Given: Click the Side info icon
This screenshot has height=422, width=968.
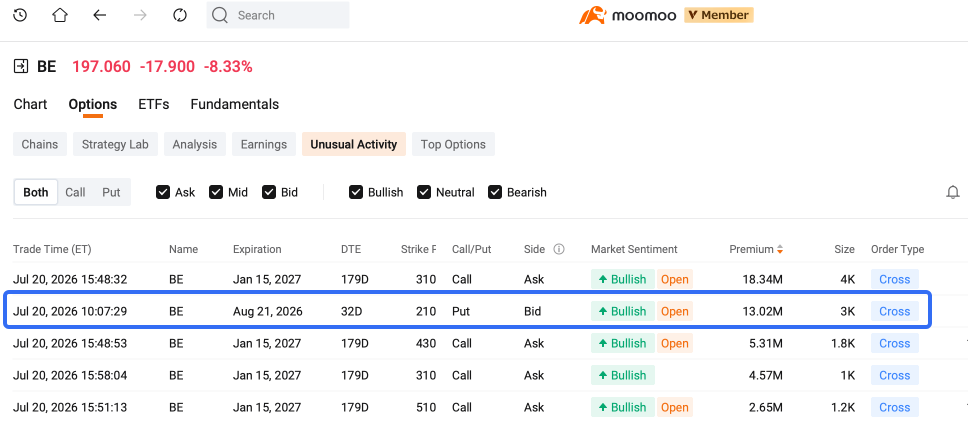Looking at the screenshot, I should pyautogui.click(x=559, y=249).
